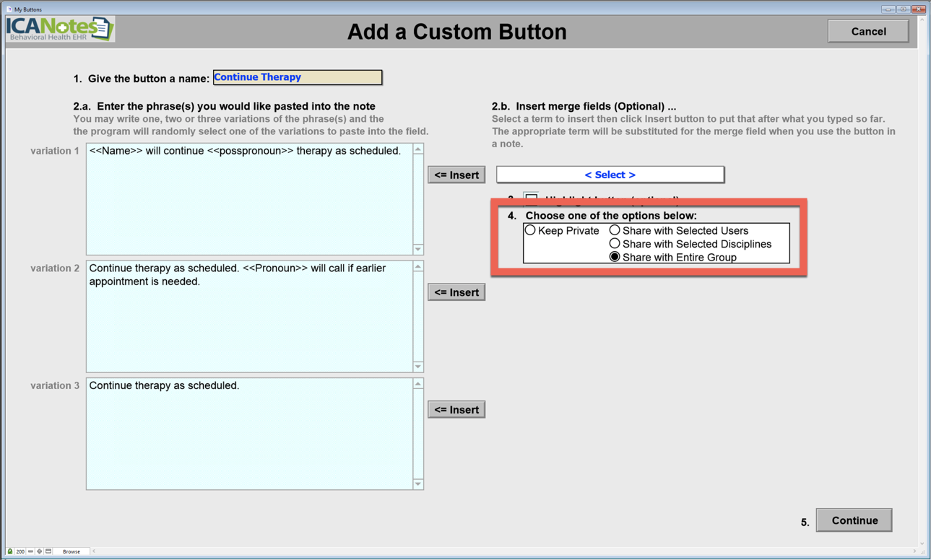The height and width of the screenshot is (560, 931).
Task: Click the zoom in icon in status bar
Action: click(40, 551)
